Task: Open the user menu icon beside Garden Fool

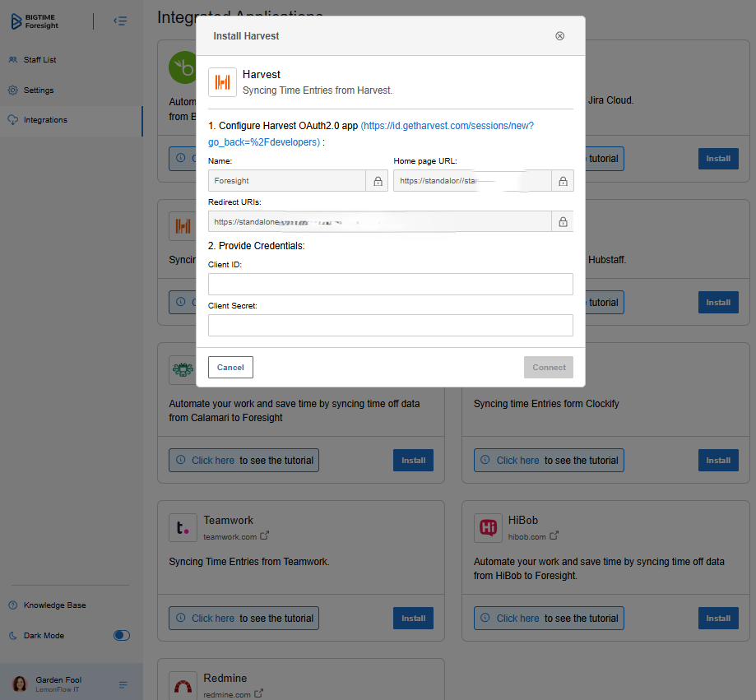Action: 123,684
